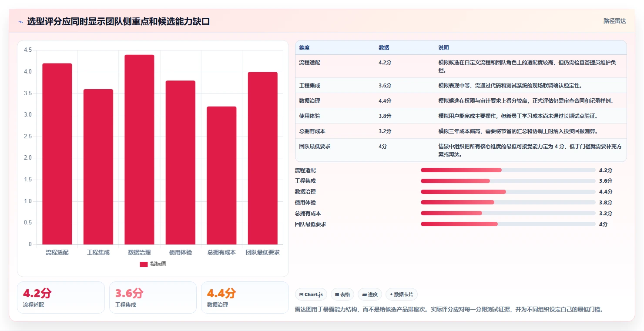The height and width of the screenshot is (331, 644).
Task: Toggle the 指标值 legend color swatch
Action: 144,264
